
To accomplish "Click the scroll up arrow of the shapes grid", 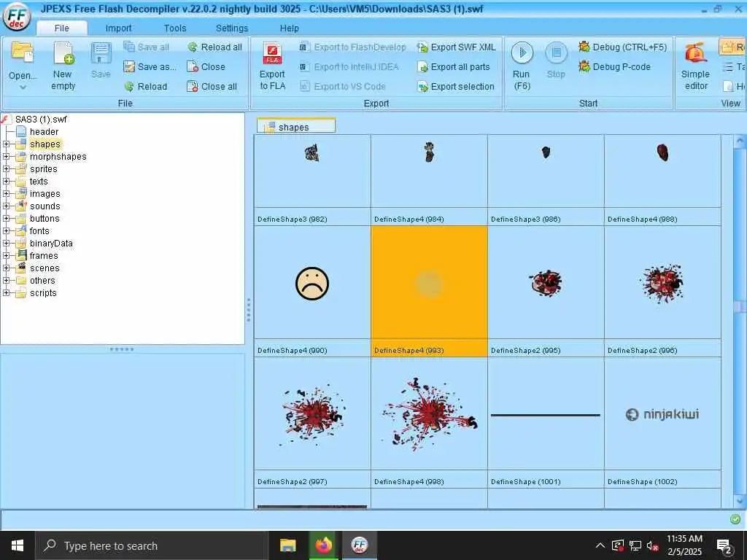I will (740, 141).
